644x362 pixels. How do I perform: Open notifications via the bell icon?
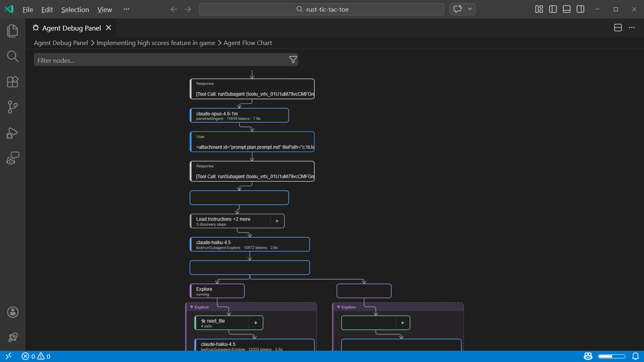[x=635, y=356]
